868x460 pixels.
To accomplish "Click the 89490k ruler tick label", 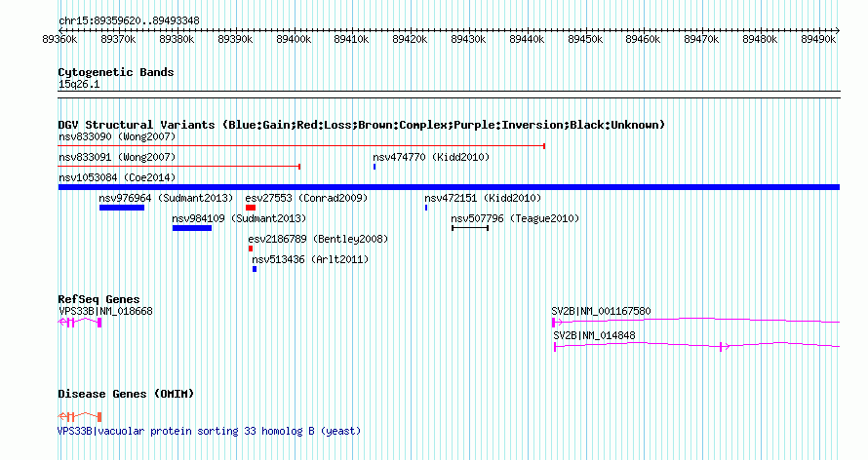I will point(818,39).
